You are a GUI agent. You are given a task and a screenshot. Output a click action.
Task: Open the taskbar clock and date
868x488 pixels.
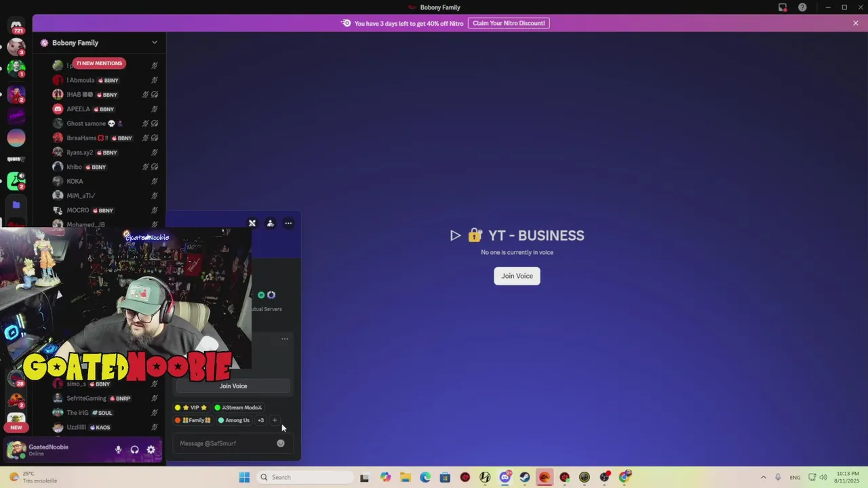[x=846, y=477]
